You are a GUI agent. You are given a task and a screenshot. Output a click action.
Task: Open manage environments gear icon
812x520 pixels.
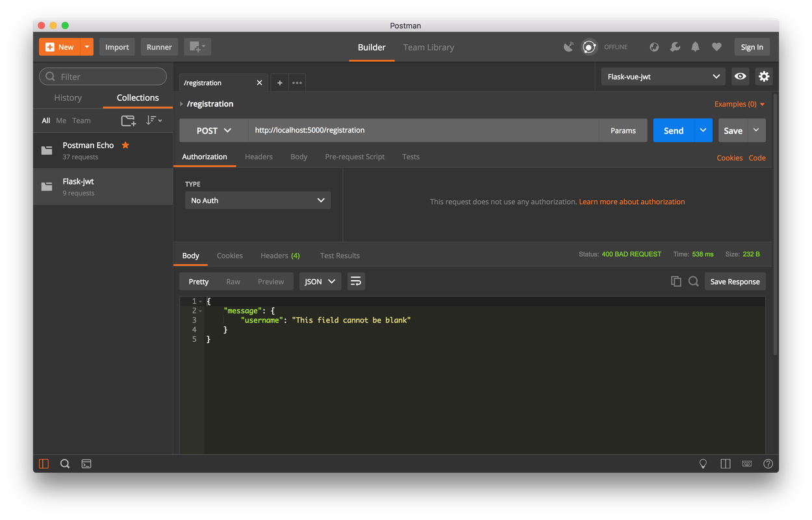pos(764,76)
